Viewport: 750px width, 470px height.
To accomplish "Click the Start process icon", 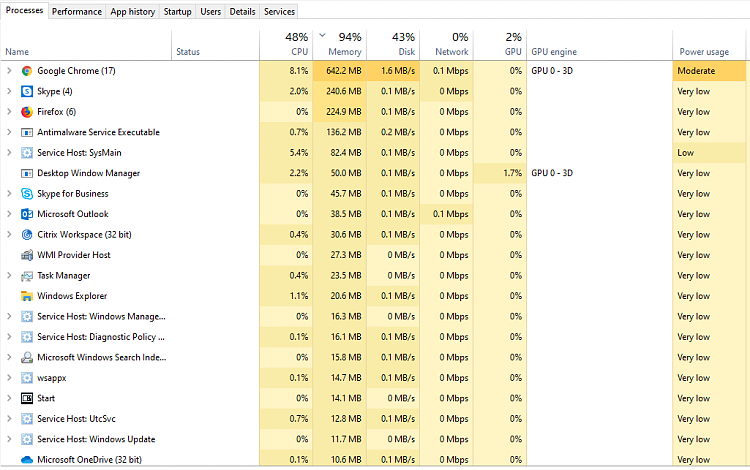I will (27, 398).
